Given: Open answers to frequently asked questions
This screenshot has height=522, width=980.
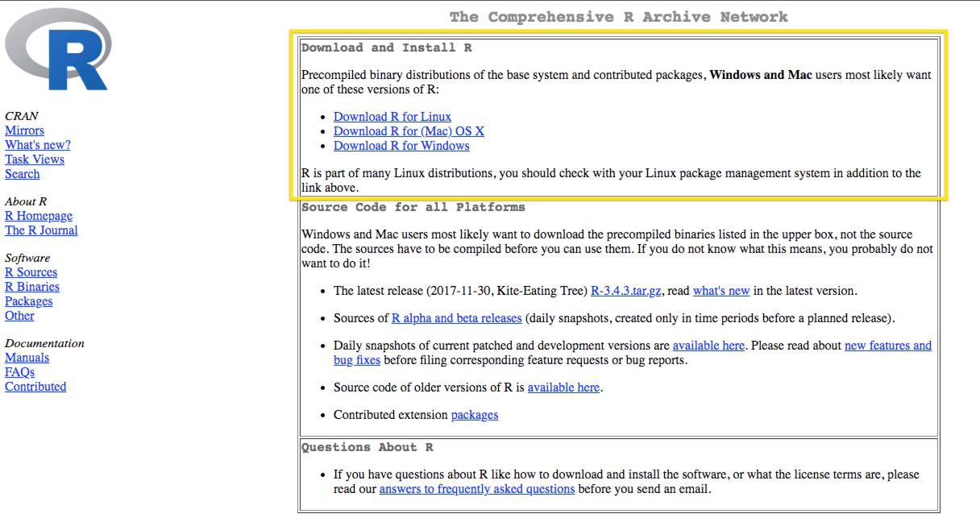Looking at the screenshot, I should [477, 489].
